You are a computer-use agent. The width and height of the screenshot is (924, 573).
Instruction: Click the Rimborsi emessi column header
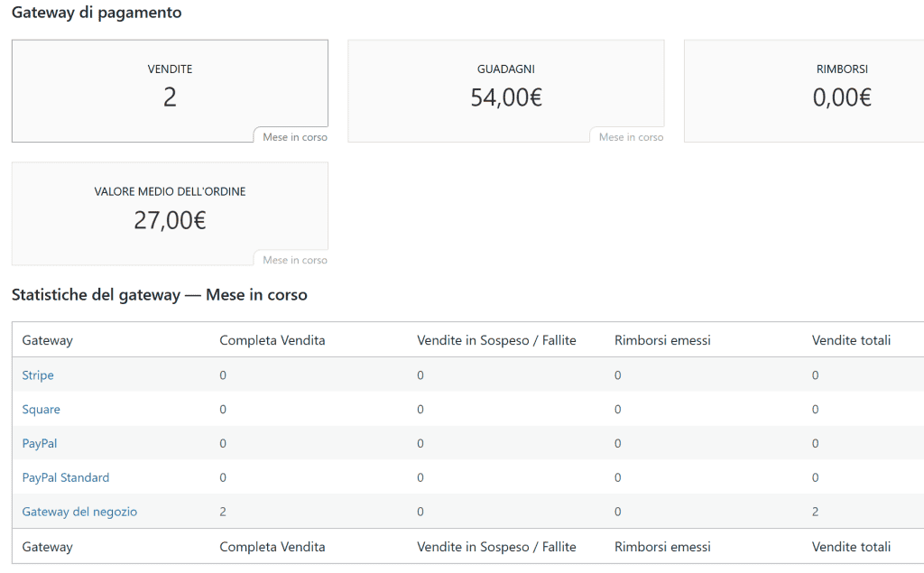(662, 340)
